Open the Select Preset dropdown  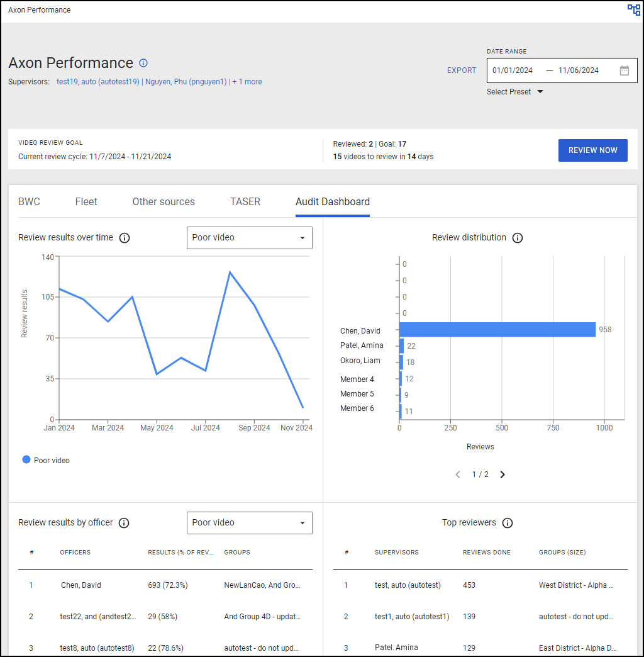pyautogui.click(x=516, y=91)
